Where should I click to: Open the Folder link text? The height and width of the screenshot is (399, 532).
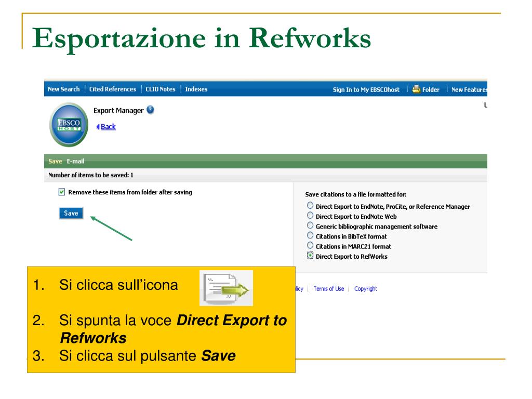431,90
